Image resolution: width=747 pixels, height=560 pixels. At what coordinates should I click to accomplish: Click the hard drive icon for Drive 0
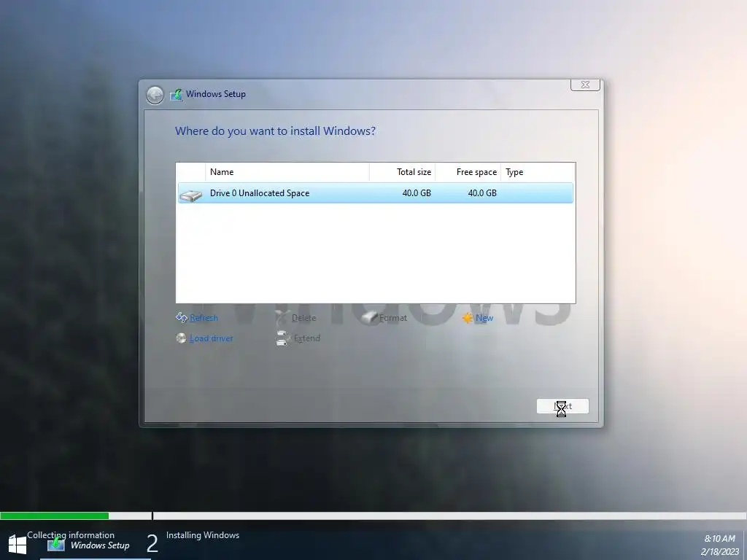[x=190, y=194]
